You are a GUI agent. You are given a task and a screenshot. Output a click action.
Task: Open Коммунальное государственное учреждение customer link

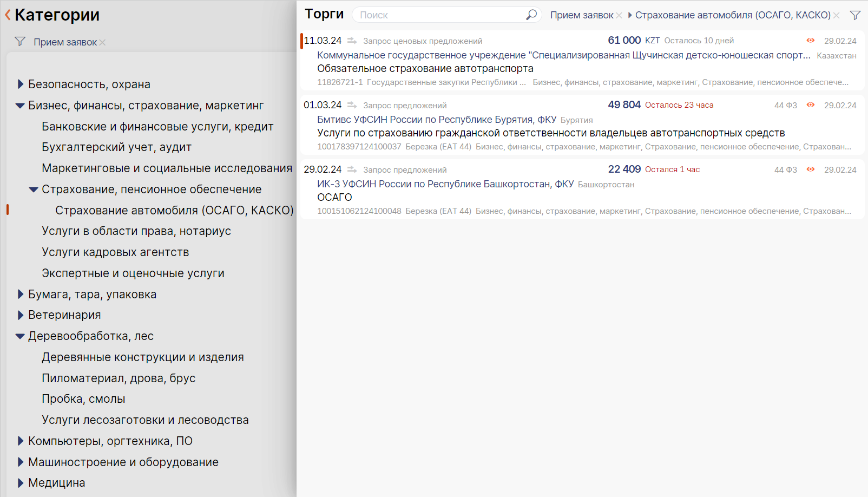[564, 55]
